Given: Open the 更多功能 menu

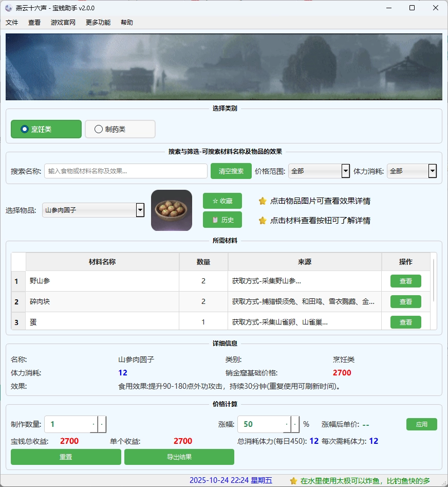Looking at the screenshot, I should (98, 23).
